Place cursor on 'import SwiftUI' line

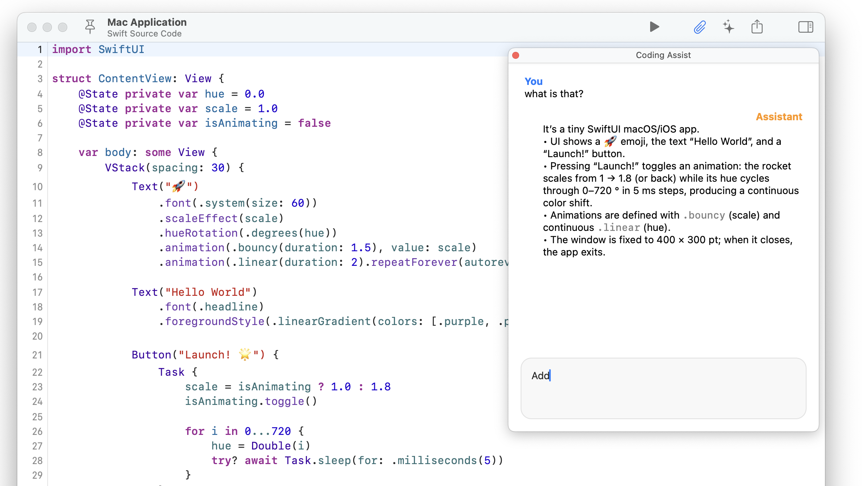[x=99, y=49]
